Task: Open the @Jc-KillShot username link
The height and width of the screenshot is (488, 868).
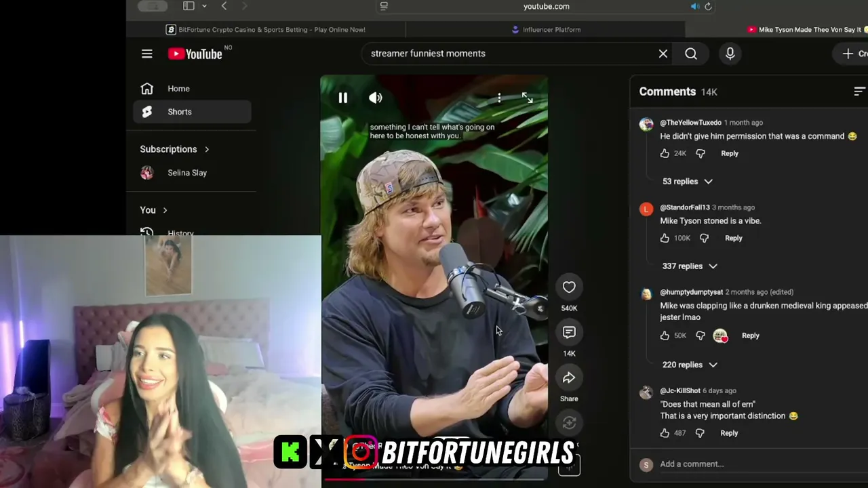Action: 680,391
